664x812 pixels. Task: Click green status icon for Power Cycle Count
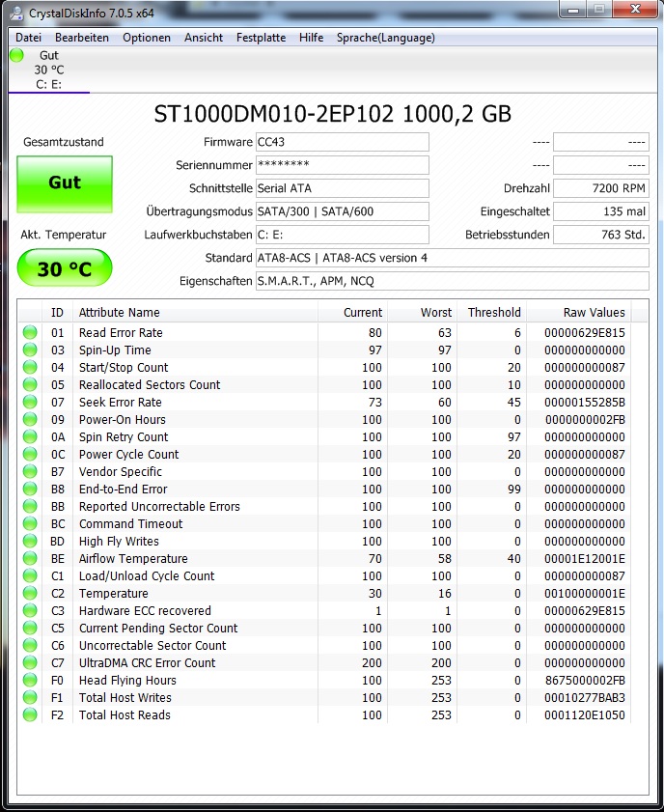(x=30, y=454)
